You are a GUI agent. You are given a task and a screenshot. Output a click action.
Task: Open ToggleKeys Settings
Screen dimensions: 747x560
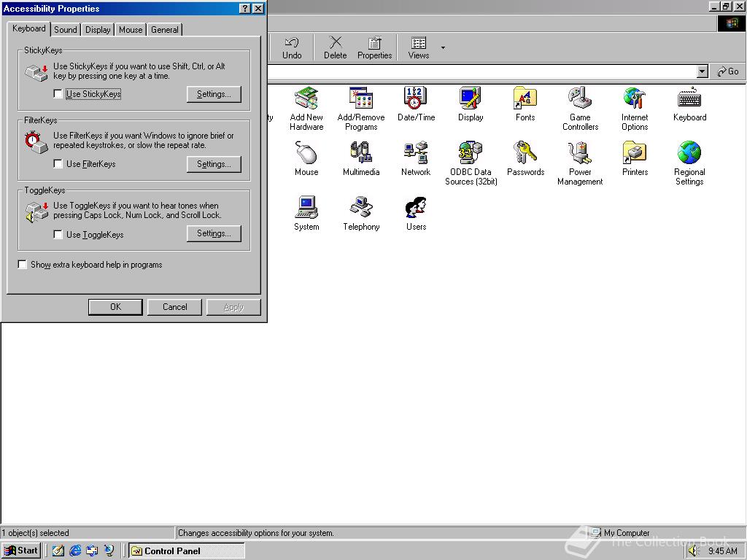pos(214,234)
